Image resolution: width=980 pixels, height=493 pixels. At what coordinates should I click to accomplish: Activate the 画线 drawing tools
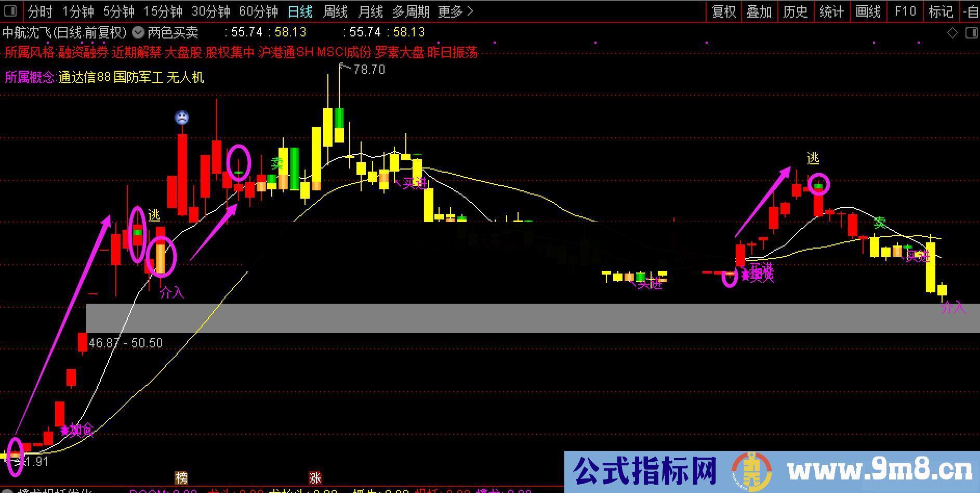(868, 11)
